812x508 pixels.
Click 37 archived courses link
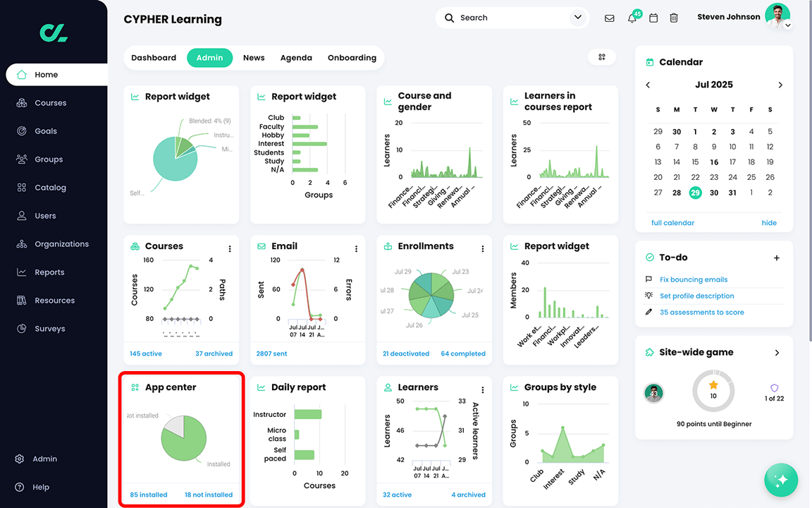214,353
